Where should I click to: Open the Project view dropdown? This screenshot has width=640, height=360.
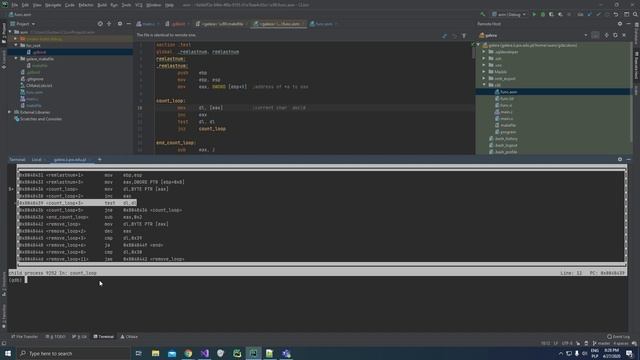pyautogui.click(x=23, y=24)
